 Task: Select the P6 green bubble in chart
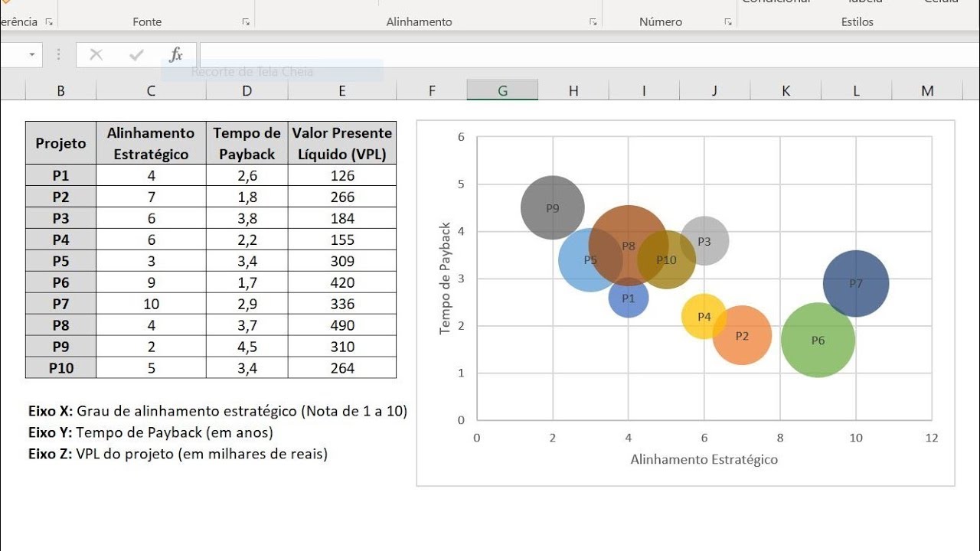coord(818,341)
